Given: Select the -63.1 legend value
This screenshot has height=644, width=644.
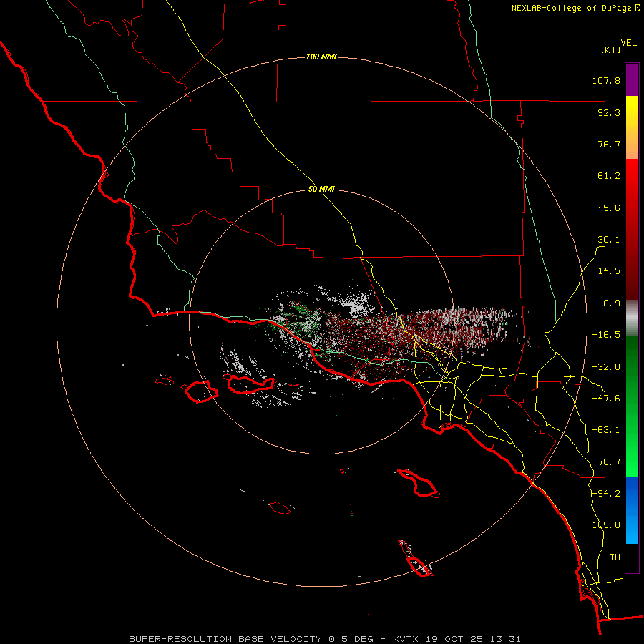Looking at the screenshot, I should [x=606, y=430].
